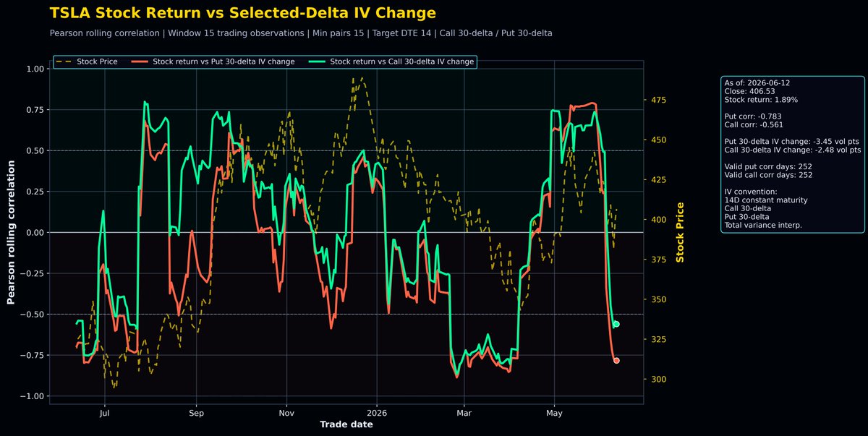Click the '0.00' left axis tick label

tap(35, 233)
